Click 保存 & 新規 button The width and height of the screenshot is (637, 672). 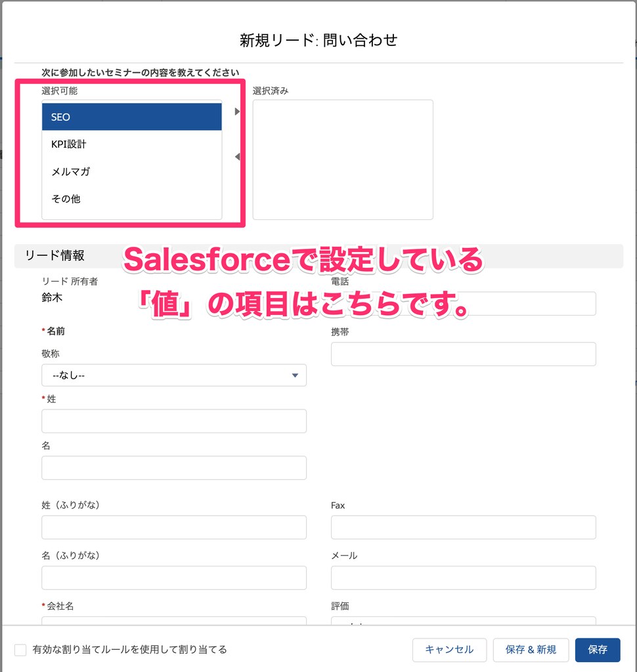(531, 650)
